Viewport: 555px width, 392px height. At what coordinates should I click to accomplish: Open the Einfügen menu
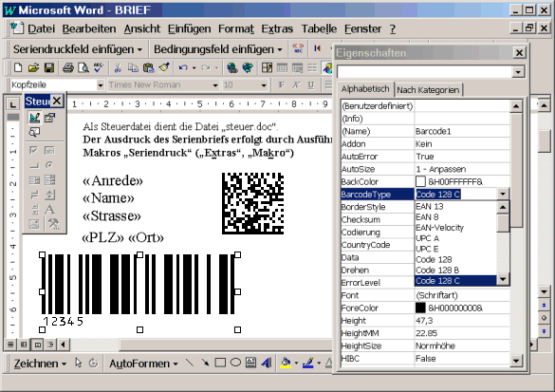[189, 28]
